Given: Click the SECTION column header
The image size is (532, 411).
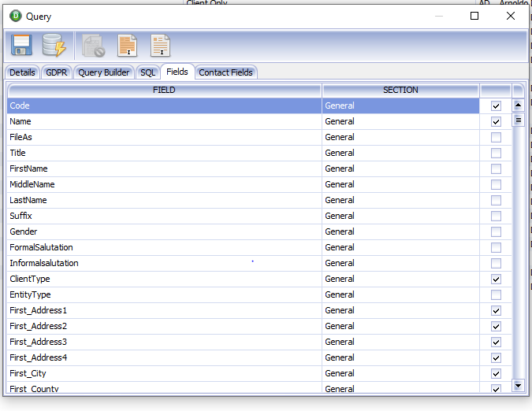Looking at the screenshot, I should [x=400, y=90].
